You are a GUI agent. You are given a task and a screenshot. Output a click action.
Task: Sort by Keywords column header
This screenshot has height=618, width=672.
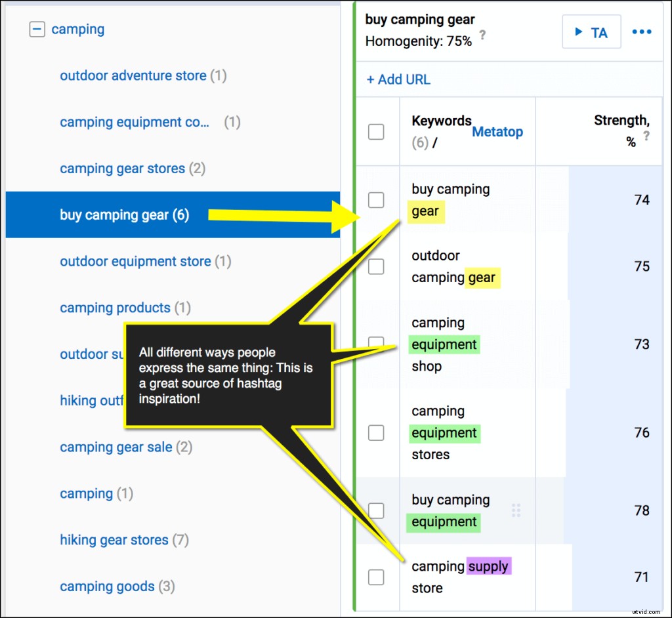(441, 121)
